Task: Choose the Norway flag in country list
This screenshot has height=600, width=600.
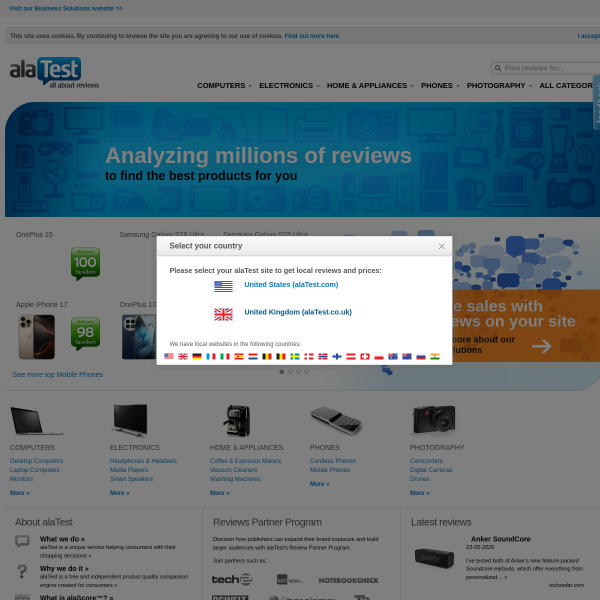Action: coord(323,356)
